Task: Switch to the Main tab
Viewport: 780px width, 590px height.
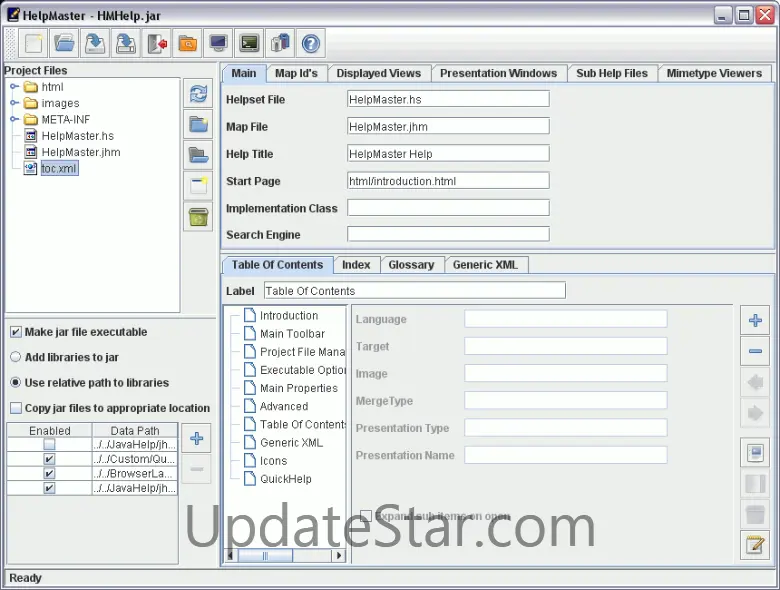Action: click(244, 73)
